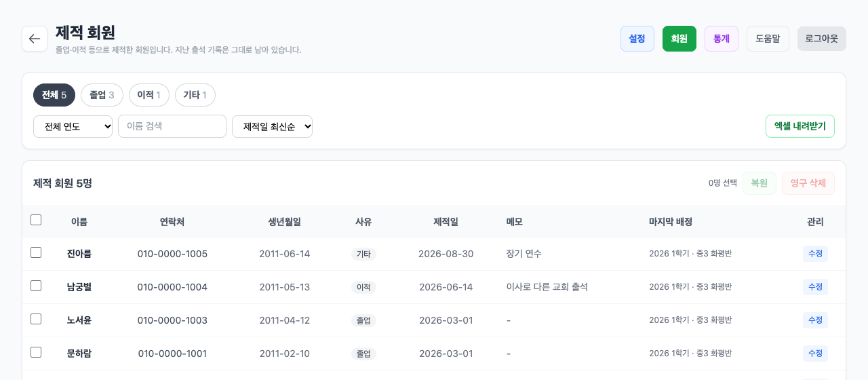The image size is (868, 380).
Task: Click the 이름 column header
Action: 79,222
